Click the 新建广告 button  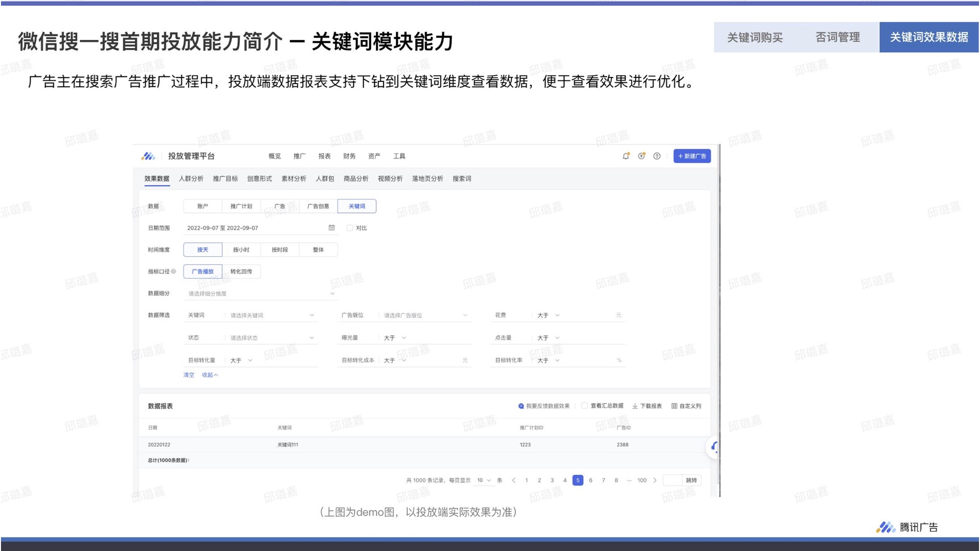[x=692, y=156]
